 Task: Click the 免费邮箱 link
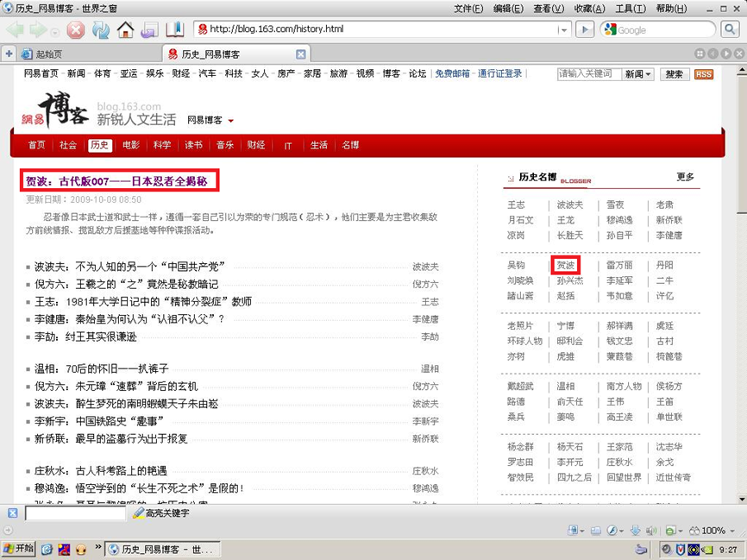(x=452, y=73)
